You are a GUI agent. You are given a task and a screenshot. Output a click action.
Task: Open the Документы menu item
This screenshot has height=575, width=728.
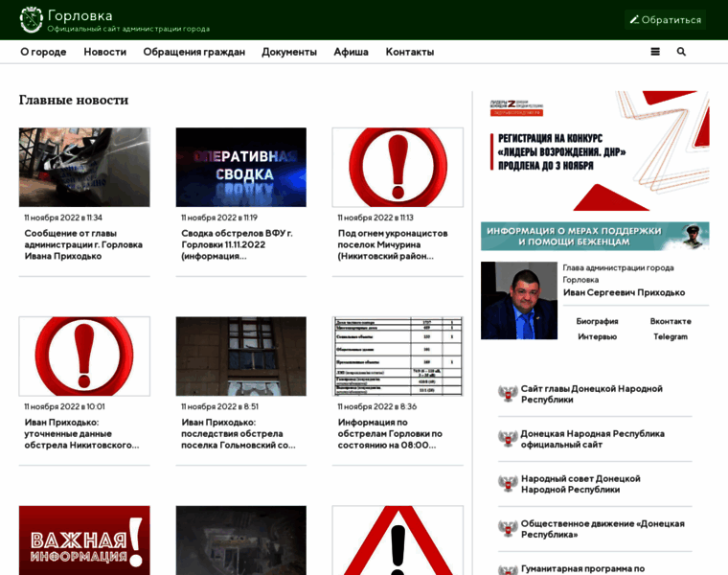(x=289, y=52)
